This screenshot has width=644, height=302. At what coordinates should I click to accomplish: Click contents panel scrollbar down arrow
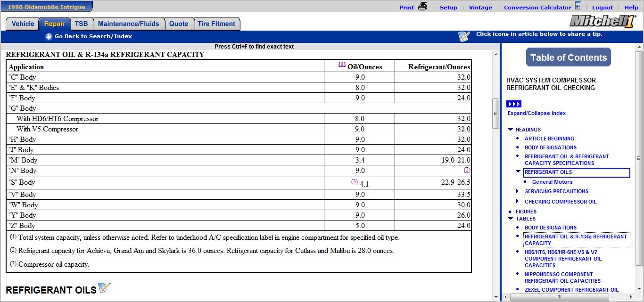point(639,288)
